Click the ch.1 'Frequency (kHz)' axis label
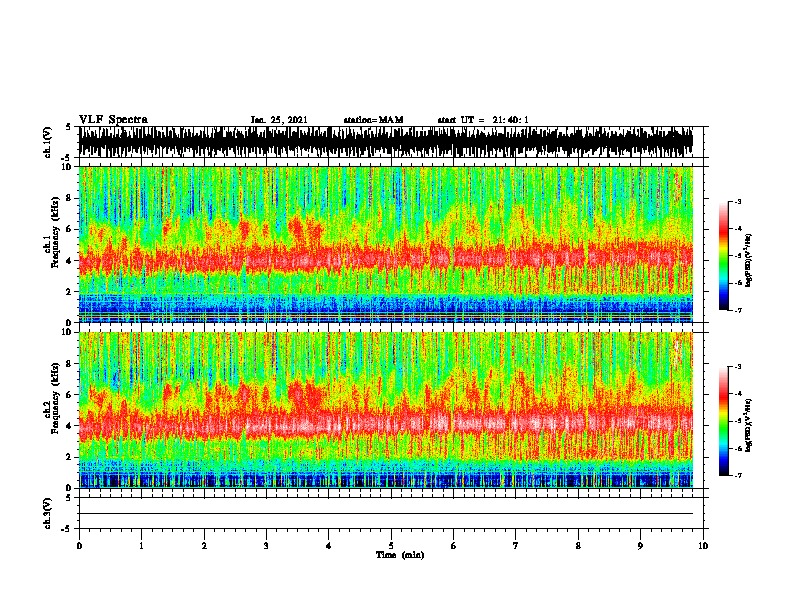Screen dimensions: 792x612 tap(55, 233)
